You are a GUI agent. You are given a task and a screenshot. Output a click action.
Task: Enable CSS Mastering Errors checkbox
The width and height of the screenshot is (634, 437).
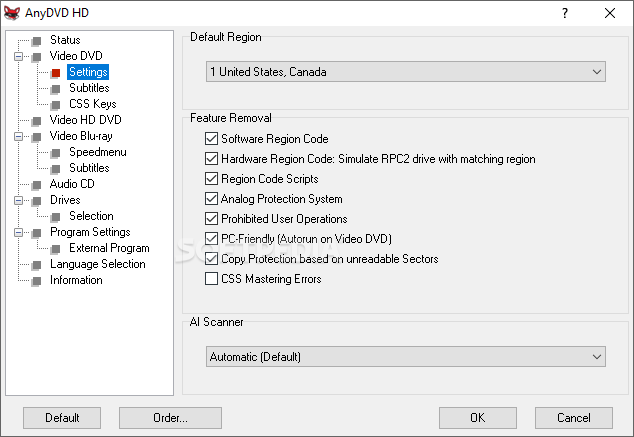tap(211, 279)
